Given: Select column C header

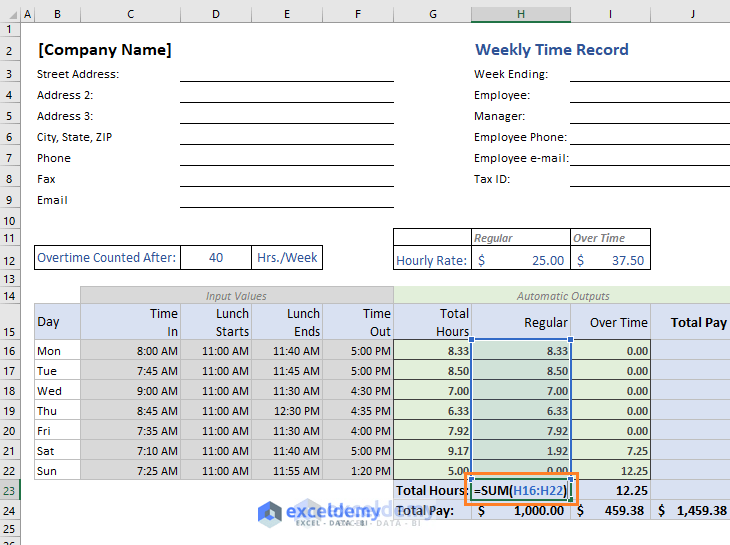Looking at the screenshot, I should (x=130, y=14).
